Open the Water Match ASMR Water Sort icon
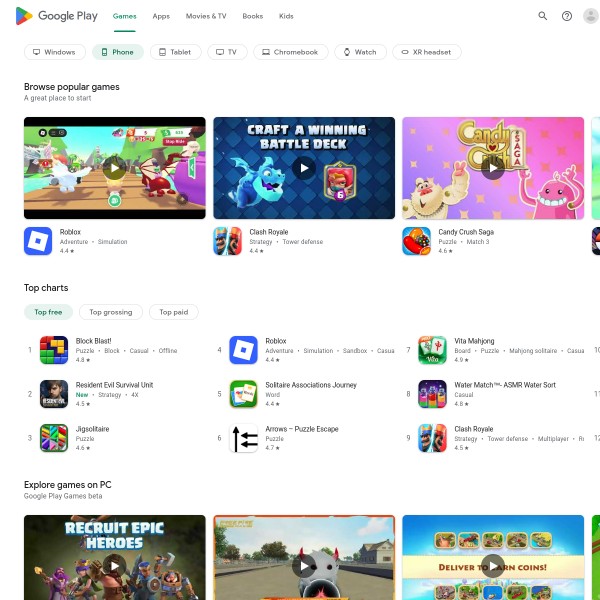Screen dimensions: 600x600 coord(432,394)
